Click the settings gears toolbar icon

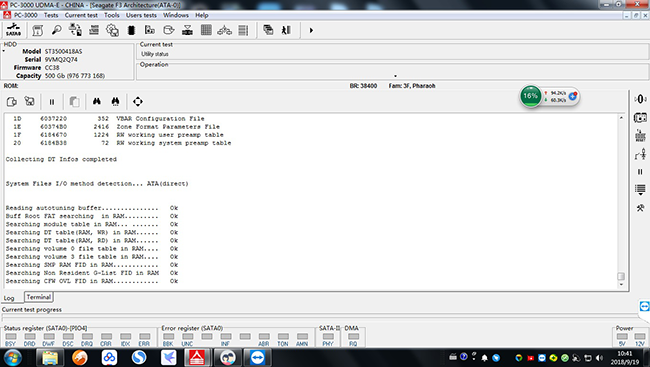point(112,30)
